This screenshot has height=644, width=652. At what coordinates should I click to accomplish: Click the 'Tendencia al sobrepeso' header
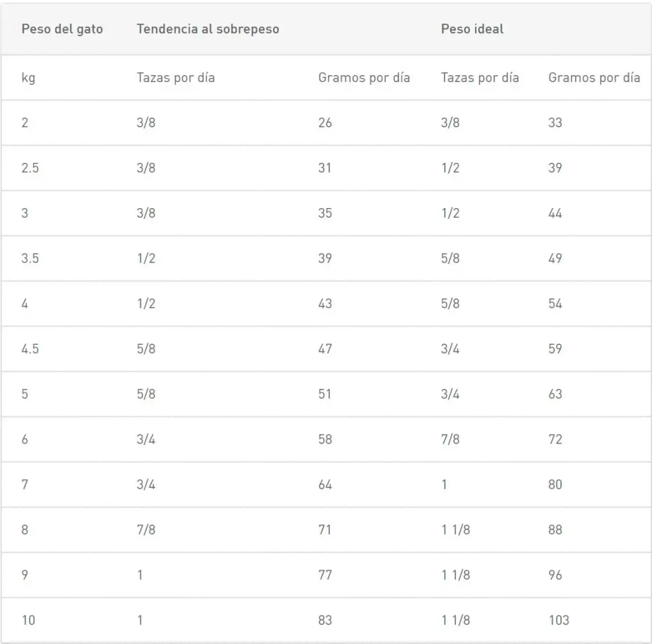pyautogui.click(x=208, y=29)
